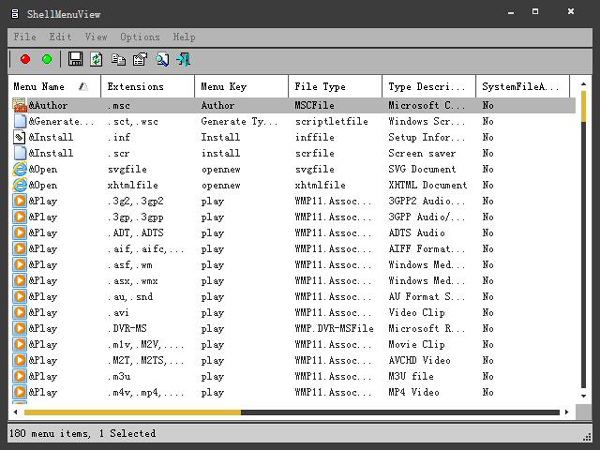
Task: Open the Help menu
Action: pos(184,37)
